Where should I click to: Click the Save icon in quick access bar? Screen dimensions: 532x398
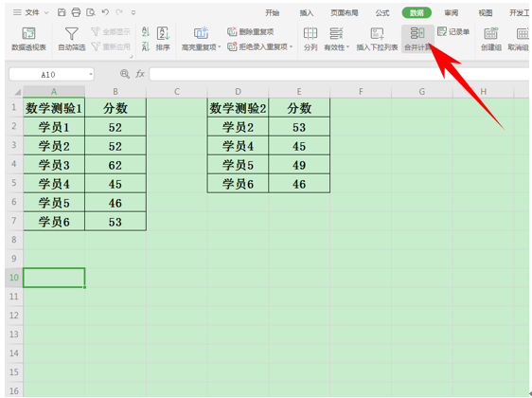pyautogui.click(x=62, y=12)
